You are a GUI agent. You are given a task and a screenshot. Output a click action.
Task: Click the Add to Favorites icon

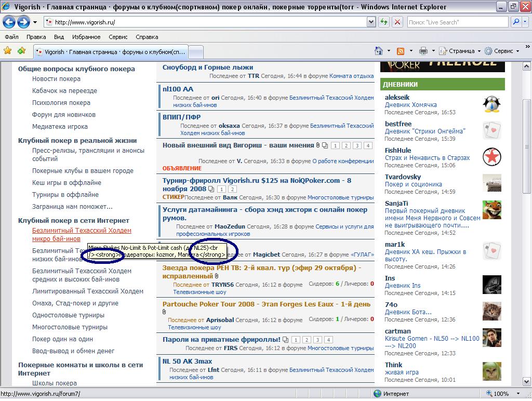click(x=21, y=51)
